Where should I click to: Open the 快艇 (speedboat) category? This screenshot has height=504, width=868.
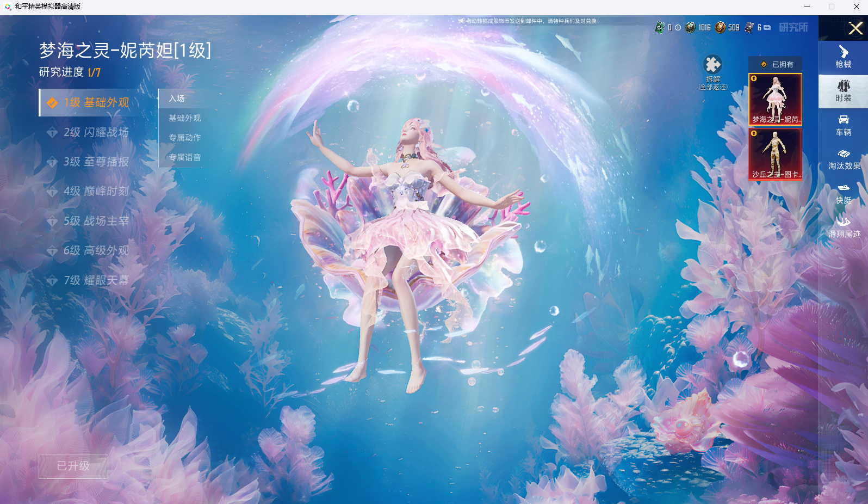pos(843,193)
